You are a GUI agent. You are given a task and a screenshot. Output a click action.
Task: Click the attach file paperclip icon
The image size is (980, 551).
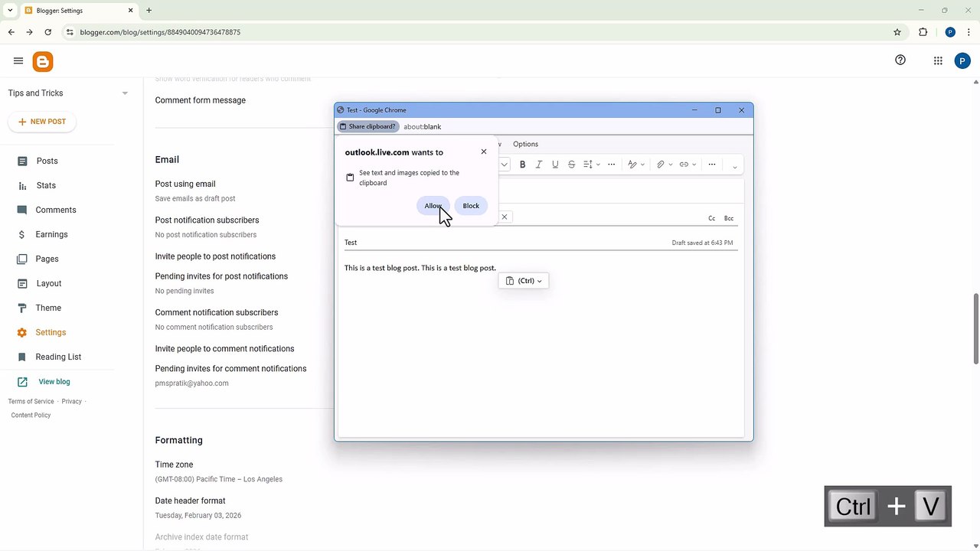[660, 165]
